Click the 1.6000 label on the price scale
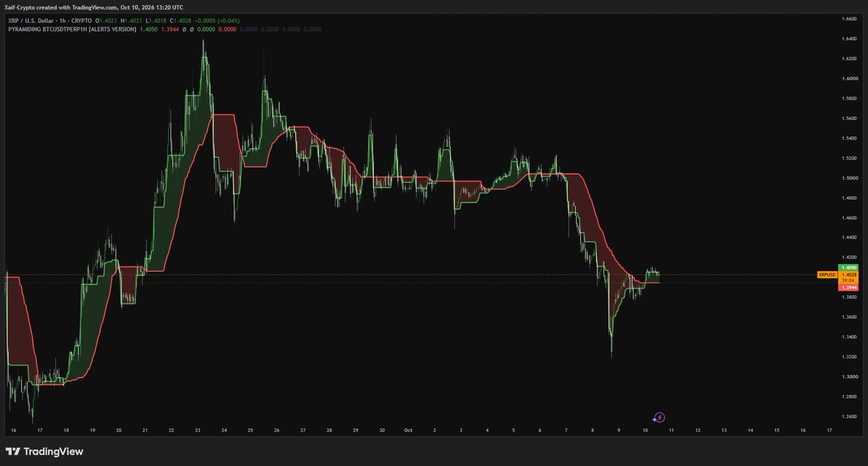The height and width of the screenshot is (466, 868). click(x=850, y=78)
